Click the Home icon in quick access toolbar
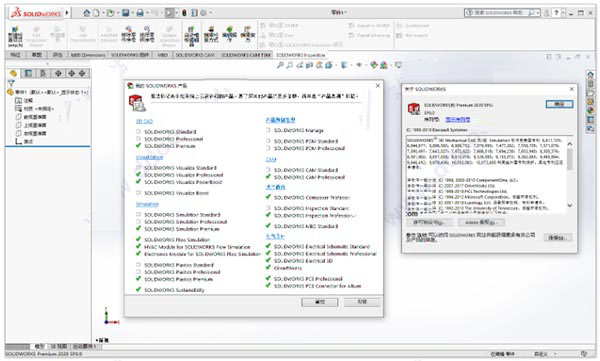600x361 pixels. [87, 13]
